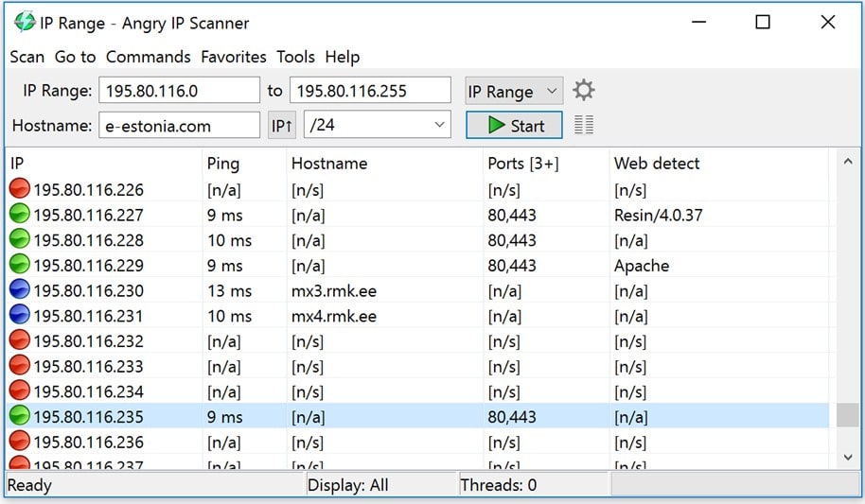865x504 pixels.
Task: Click red status icon for 195.80.116.233
Action: pyautogui.click(x=20, y=365)
